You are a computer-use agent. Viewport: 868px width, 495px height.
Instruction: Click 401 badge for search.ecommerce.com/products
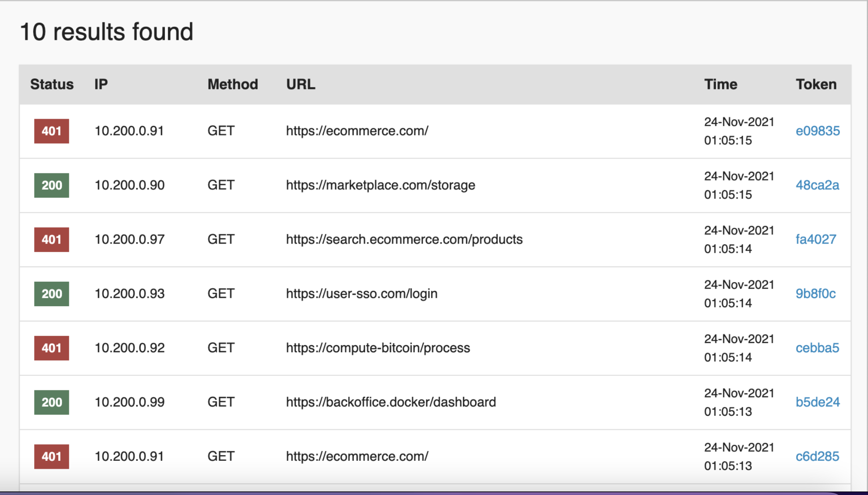(x=52, y=240)
